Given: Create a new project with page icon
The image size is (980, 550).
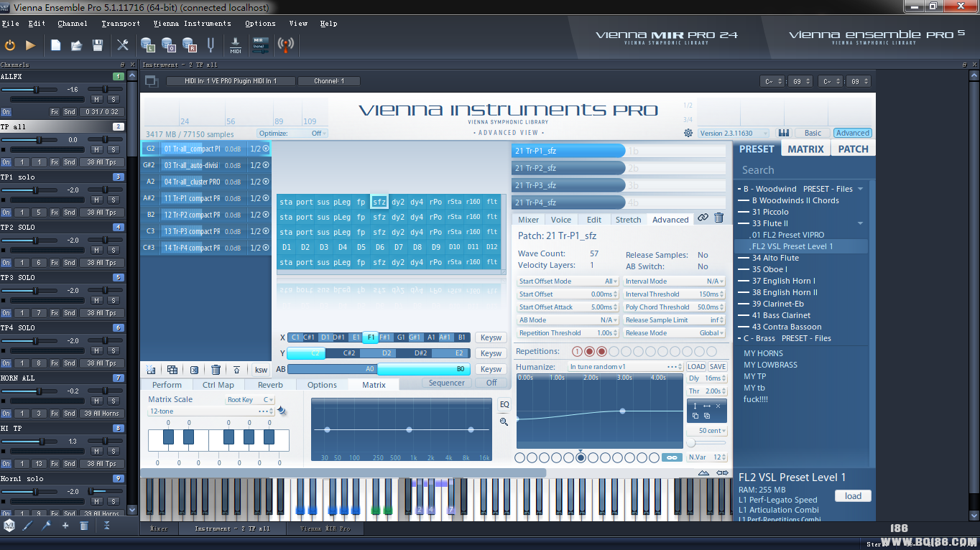Looking at the screenshot, I should tap(56, 45).
